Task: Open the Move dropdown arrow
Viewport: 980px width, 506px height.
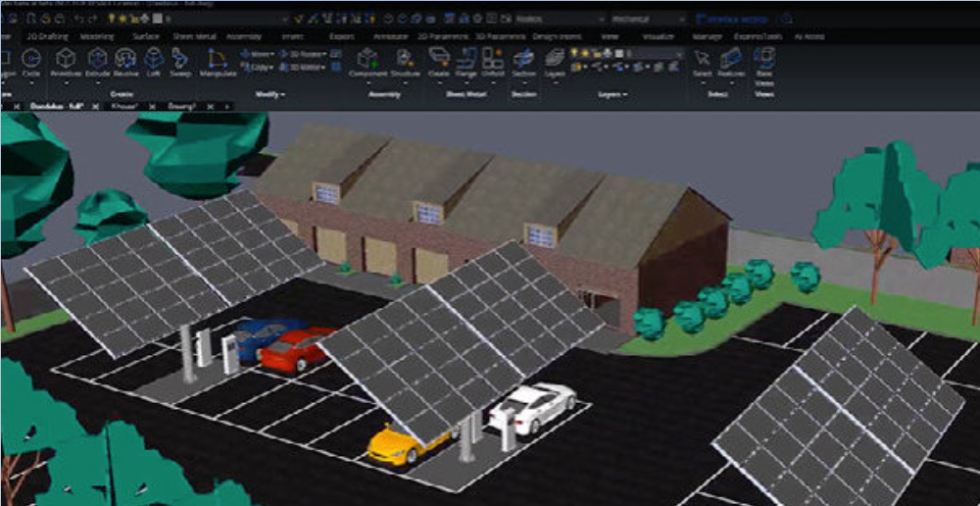Action: (272, 54)
